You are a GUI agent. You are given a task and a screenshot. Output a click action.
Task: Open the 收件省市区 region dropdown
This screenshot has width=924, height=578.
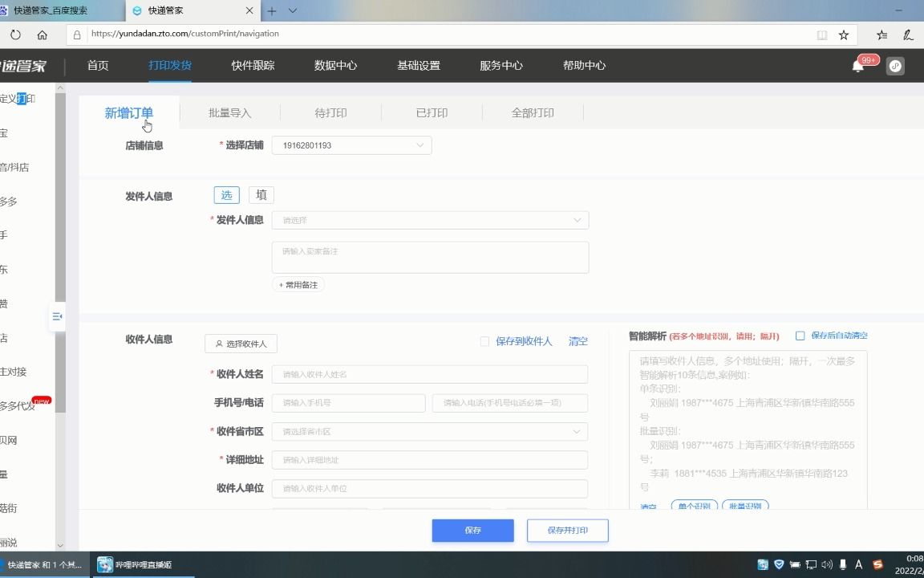430,431
